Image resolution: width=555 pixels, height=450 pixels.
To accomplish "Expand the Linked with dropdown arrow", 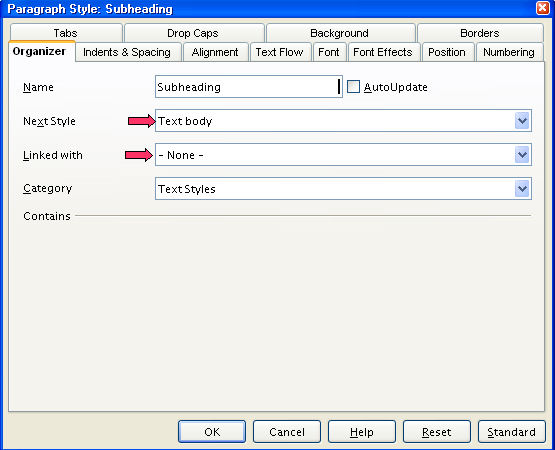I will pyautogui.click(x=522, y=155).
